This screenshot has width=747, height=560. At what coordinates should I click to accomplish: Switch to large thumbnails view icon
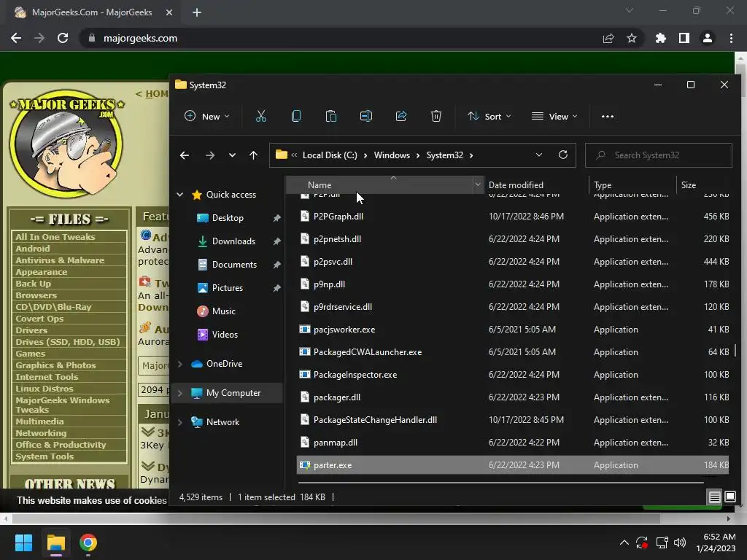[729, 497]
